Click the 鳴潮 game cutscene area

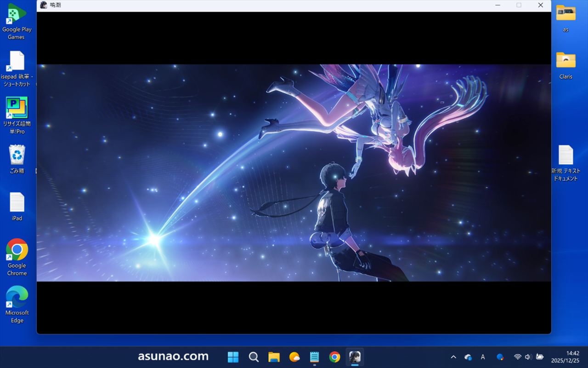(294, 172)
